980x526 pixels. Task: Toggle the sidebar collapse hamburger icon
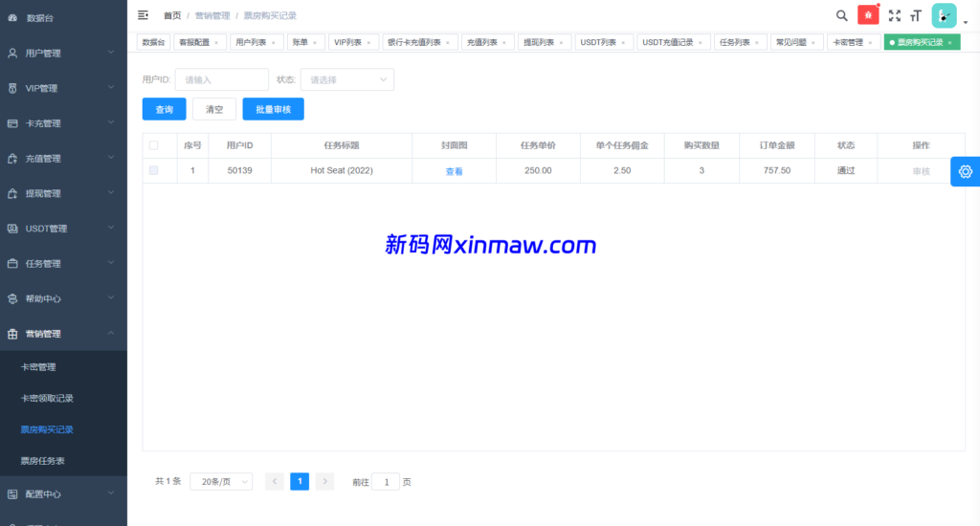click(x=144, y=15)
